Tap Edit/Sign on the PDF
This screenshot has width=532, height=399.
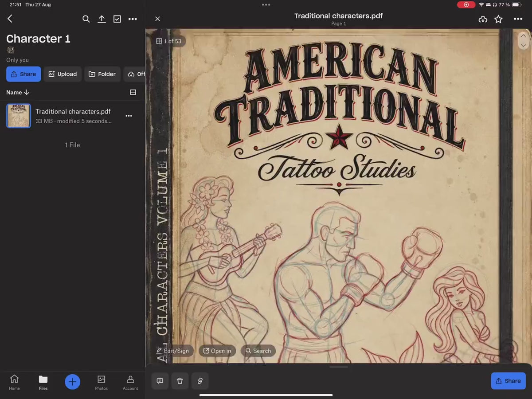tap(173, 351)
